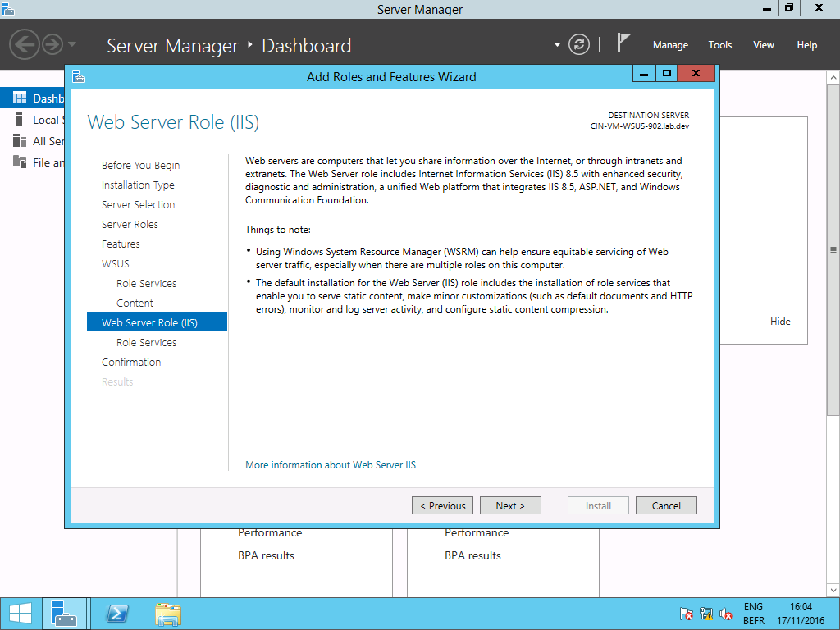Click Server Manager in the header breadcrumb

172,46
